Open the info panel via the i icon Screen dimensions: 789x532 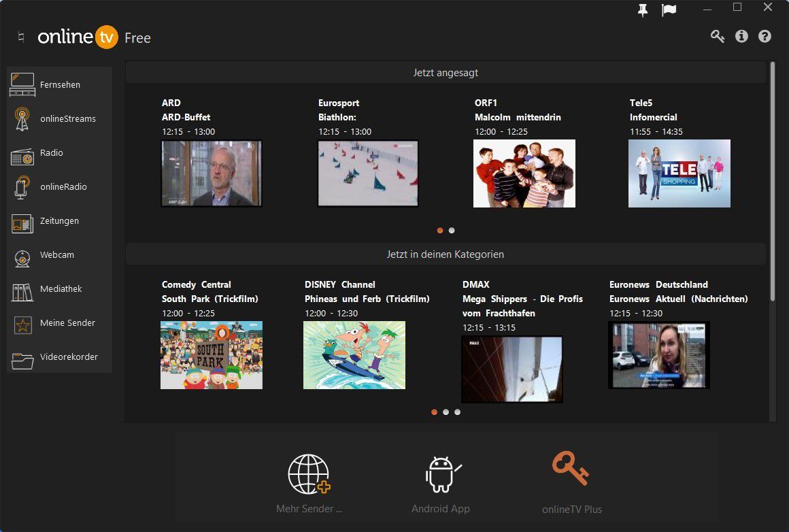(742, 36)
